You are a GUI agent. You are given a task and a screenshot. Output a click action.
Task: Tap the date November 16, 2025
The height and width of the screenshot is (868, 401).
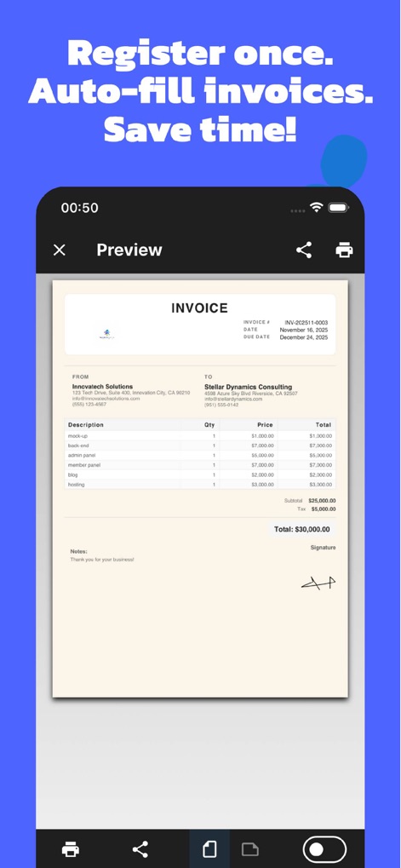click(x=304, y=330)
